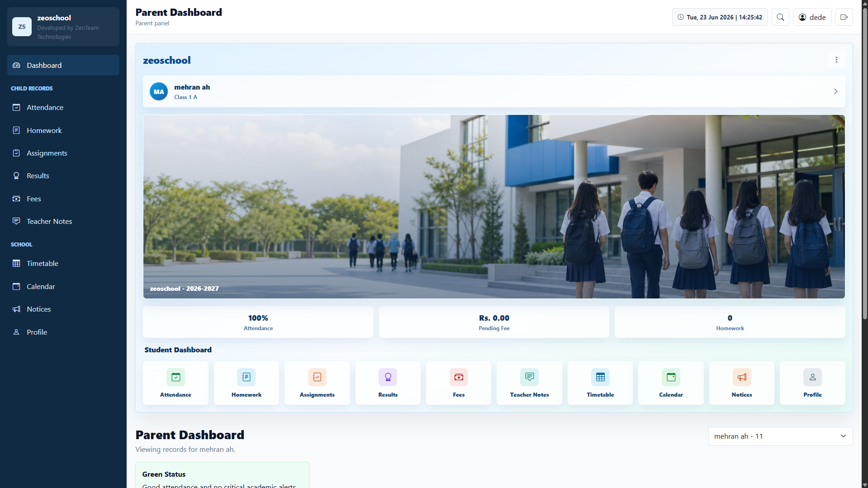Open Assignments in the sidebar
Image resolution: width=868 pixels, height=488 pixels.
pos(63,153)
